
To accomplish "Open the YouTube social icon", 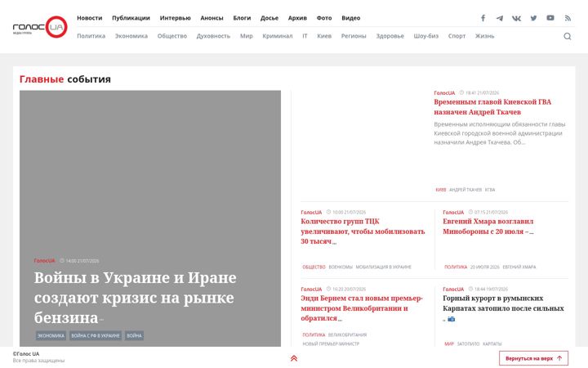I will tap(550, 18).
